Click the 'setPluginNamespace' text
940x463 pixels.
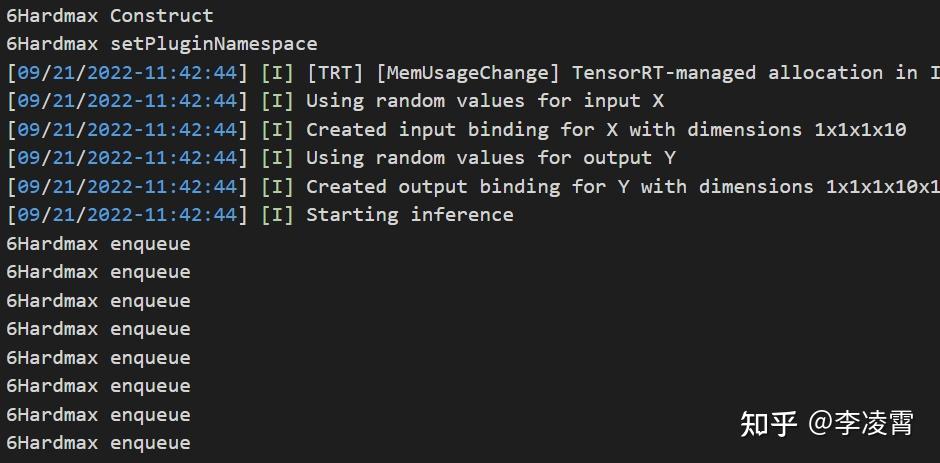[213, 44]
